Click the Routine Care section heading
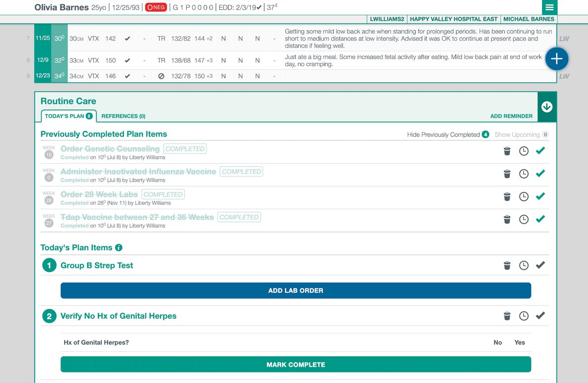Image resolution: width=588 pixels, height=383 pixels. (68, 101)
